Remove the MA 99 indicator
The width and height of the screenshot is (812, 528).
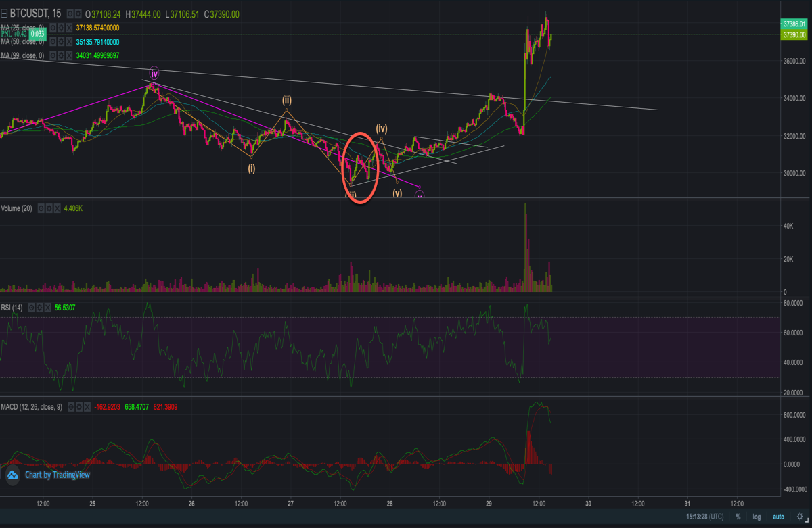[69, 55]
